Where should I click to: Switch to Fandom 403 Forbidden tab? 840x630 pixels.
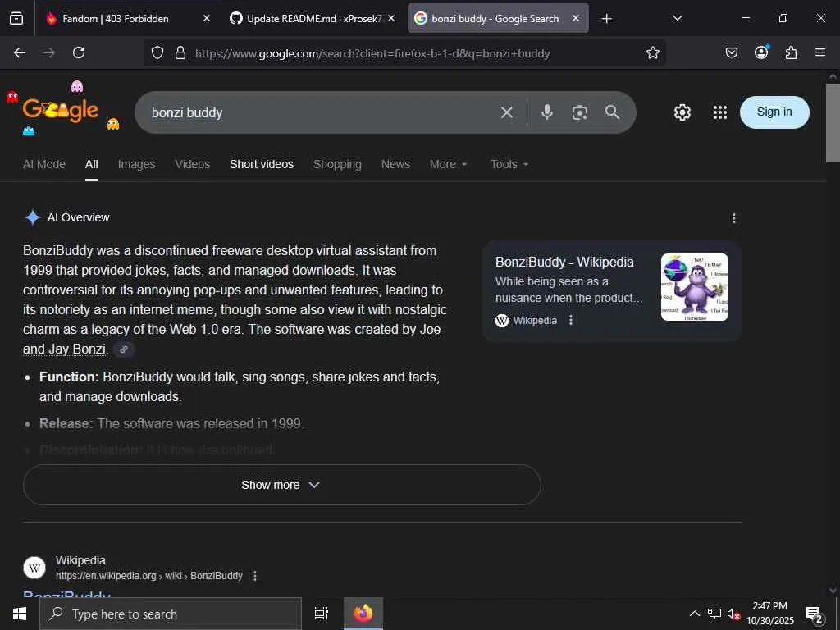point(115,19)
